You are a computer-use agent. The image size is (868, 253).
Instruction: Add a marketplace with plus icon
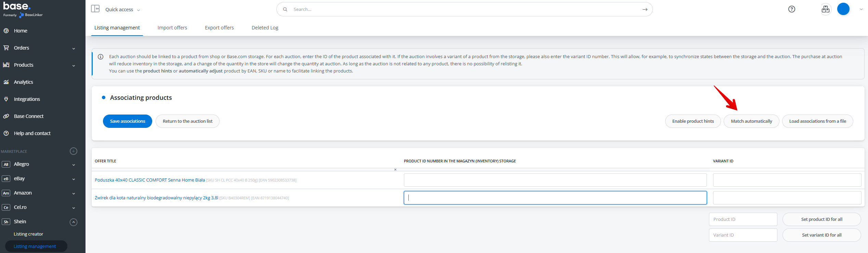click(x=74, y=151)
